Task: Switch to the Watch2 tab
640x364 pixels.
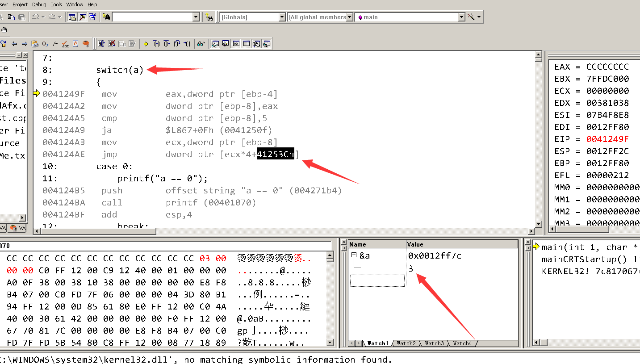Action: pyautogui.click(x=406, y=343)
